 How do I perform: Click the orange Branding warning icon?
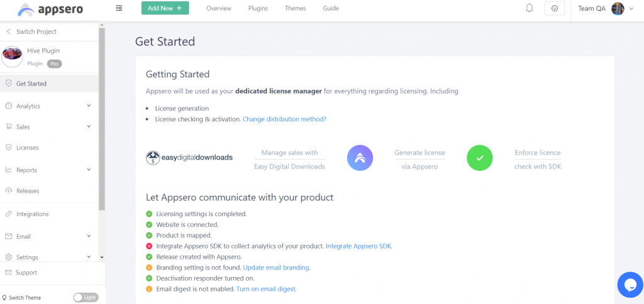tap(149, 268)
